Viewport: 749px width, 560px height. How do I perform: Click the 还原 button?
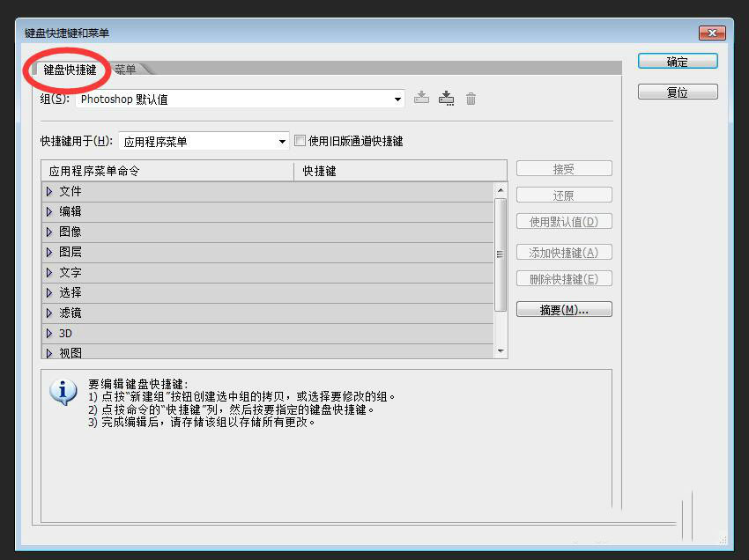click(564, 195)
